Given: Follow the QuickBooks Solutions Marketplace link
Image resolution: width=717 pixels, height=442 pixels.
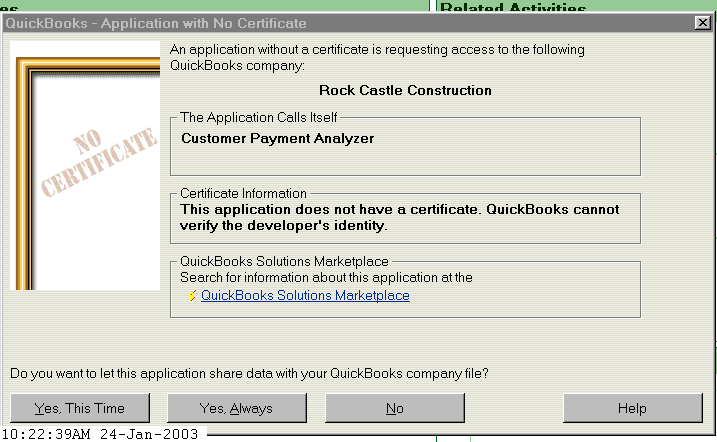Looking at the screenshot, I should click(x=305, y=296).
